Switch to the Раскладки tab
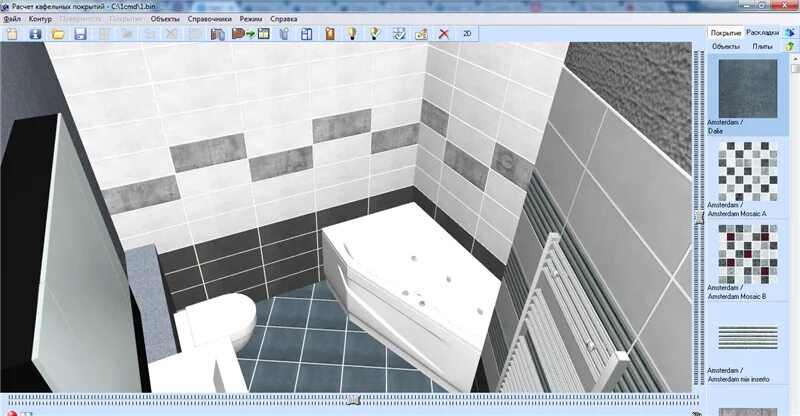The width and height of the screenshot is (800, 416). pyautogui.click(x=761, y=32)
